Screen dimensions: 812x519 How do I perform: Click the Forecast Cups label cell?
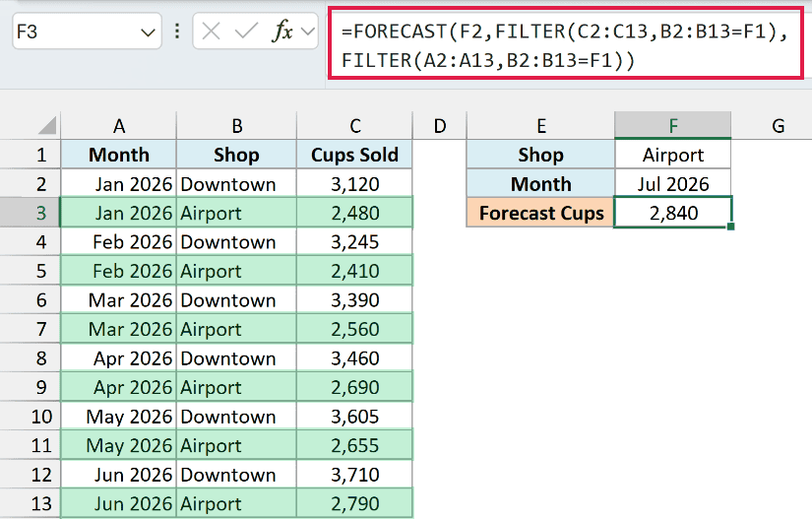(540, 213)
